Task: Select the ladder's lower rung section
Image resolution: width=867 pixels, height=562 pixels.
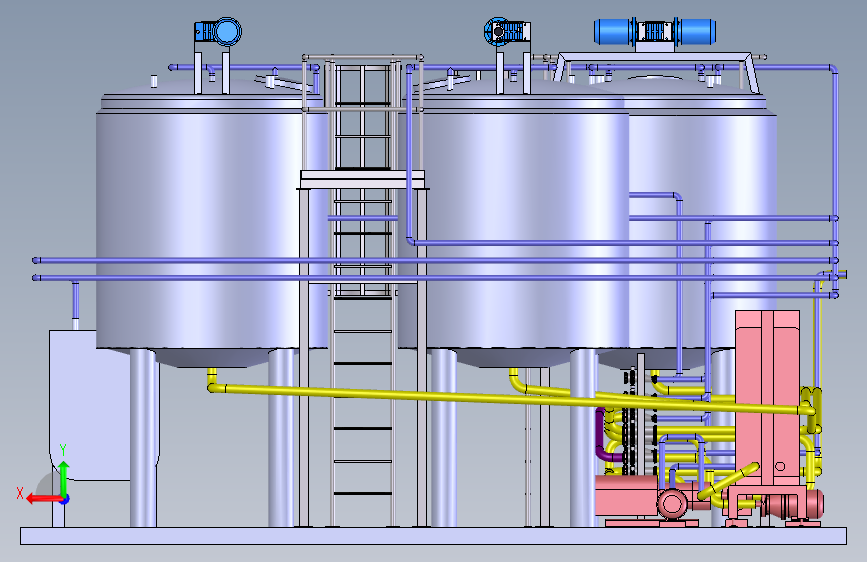Action: [x=363, y=412]
